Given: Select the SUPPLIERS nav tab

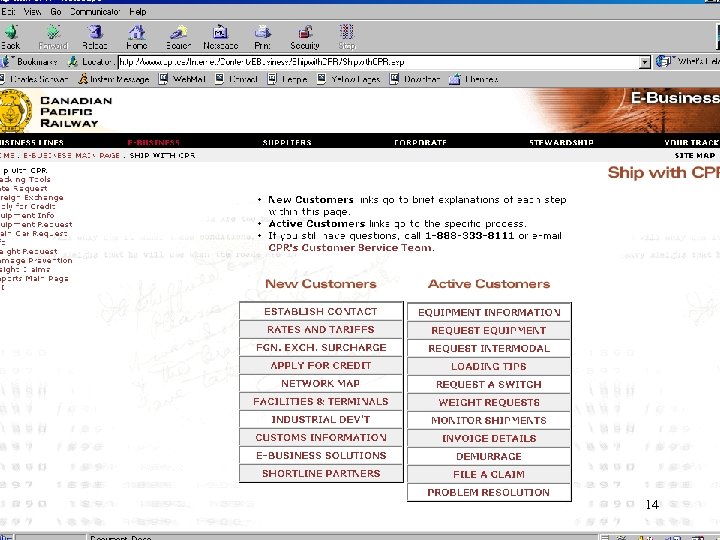Looking at the screenshot, I should [287, 142].
